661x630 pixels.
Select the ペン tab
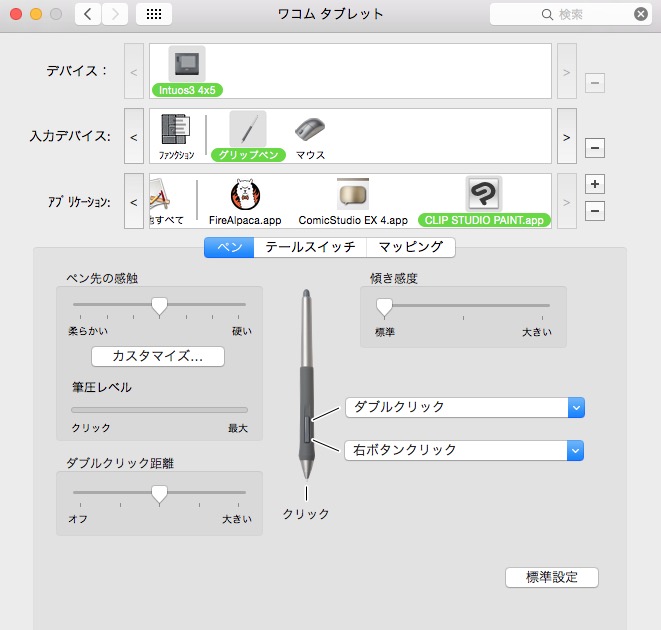point(228,247)
